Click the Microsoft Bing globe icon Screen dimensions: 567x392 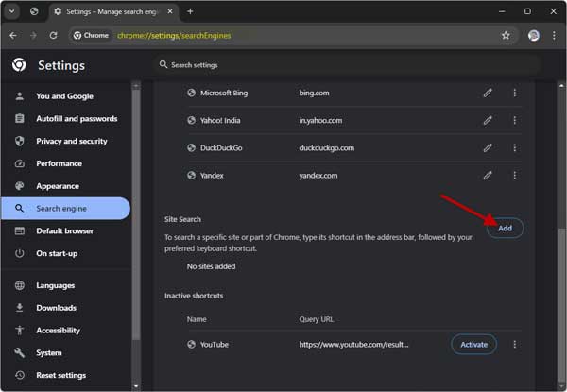[x=191, y=93]
